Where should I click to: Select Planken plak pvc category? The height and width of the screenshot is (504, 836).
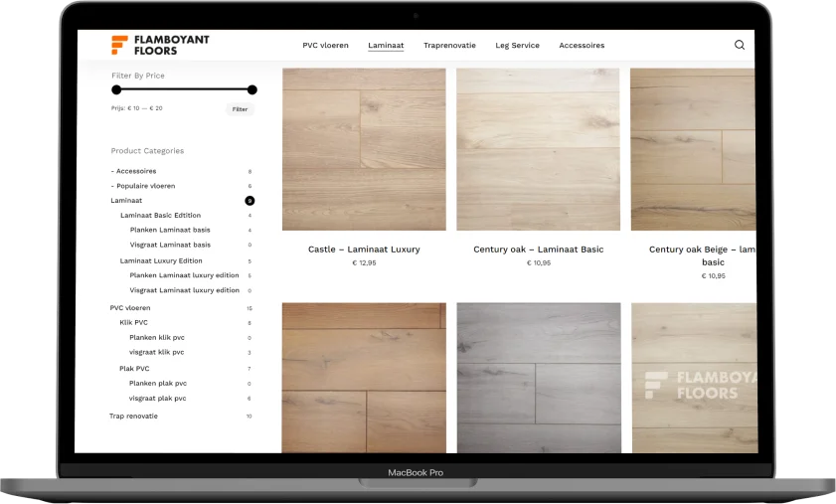[x=158, y=384]
